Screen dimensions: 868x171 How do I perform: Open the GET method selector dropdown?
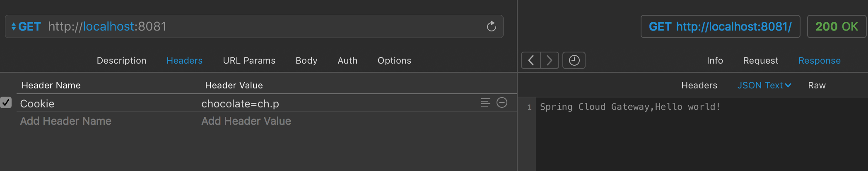pyautogui.click(x=26, y=26)
